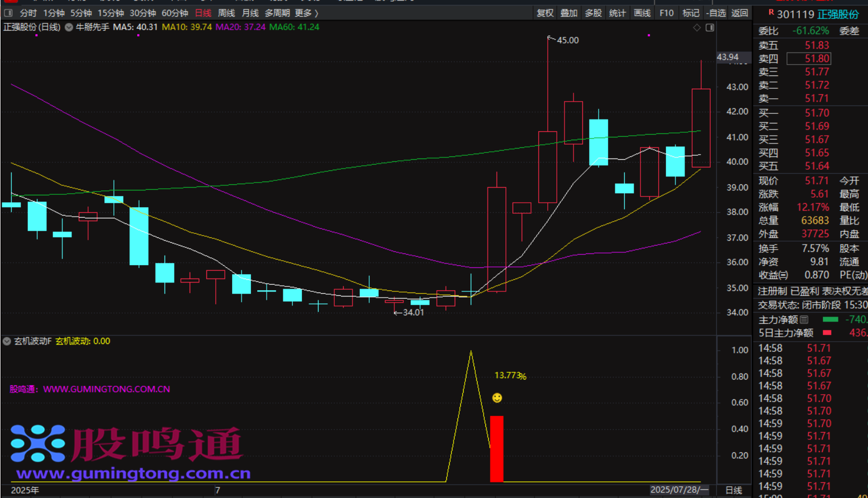Image resolution: width=868 pixels, height=498 pixels.
Task: Toggle the left sidebar panel icon
Action: point(8,13)
